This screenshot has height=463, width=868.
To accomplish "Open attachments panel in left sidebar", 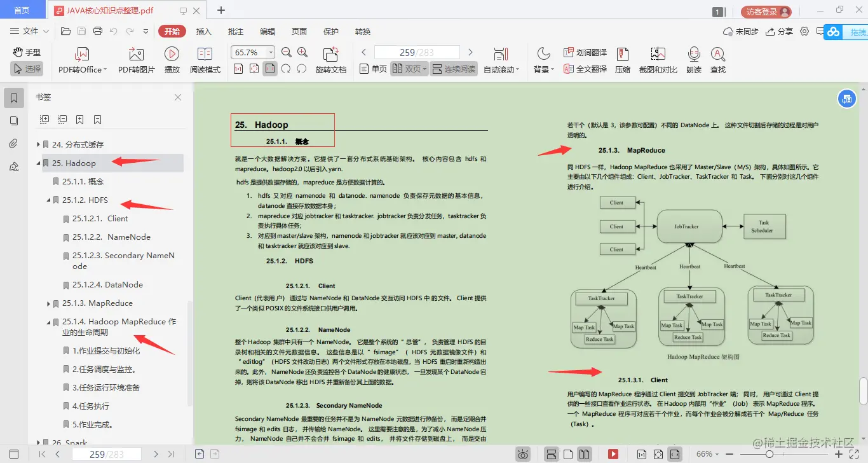I will [14, 143].
